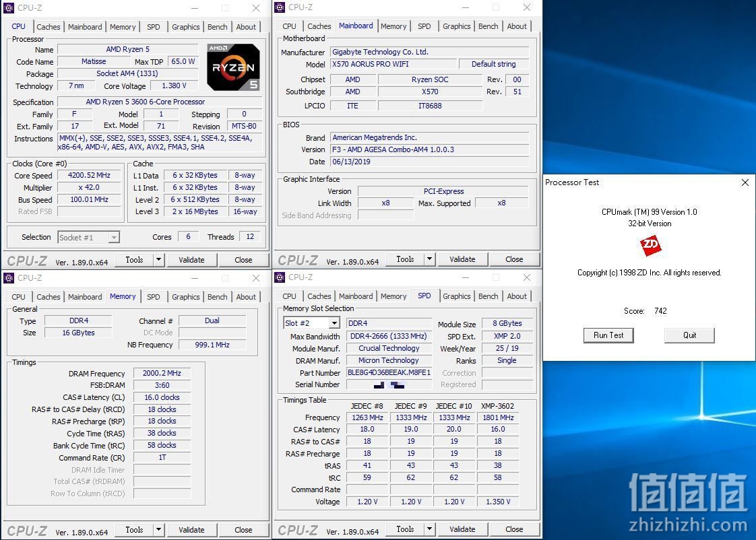Click Quit in the Processor Test dialog

click(x=689, y=335)
